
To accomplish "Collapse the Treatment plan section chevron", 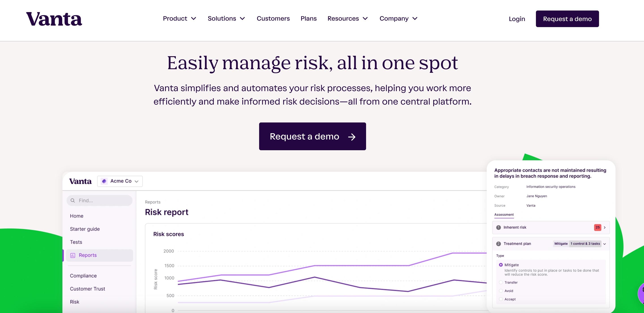I will point(604,244).
